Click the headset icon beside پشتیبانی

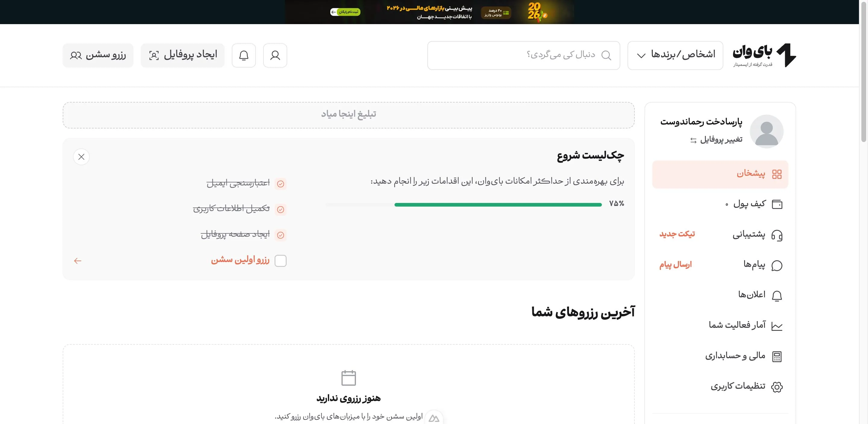[777, 235]
